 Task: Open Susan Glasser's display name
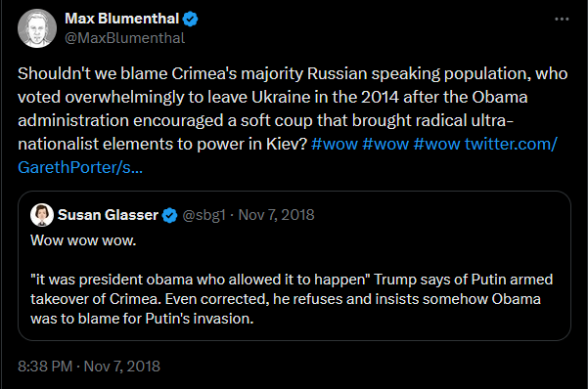(108, 215)
